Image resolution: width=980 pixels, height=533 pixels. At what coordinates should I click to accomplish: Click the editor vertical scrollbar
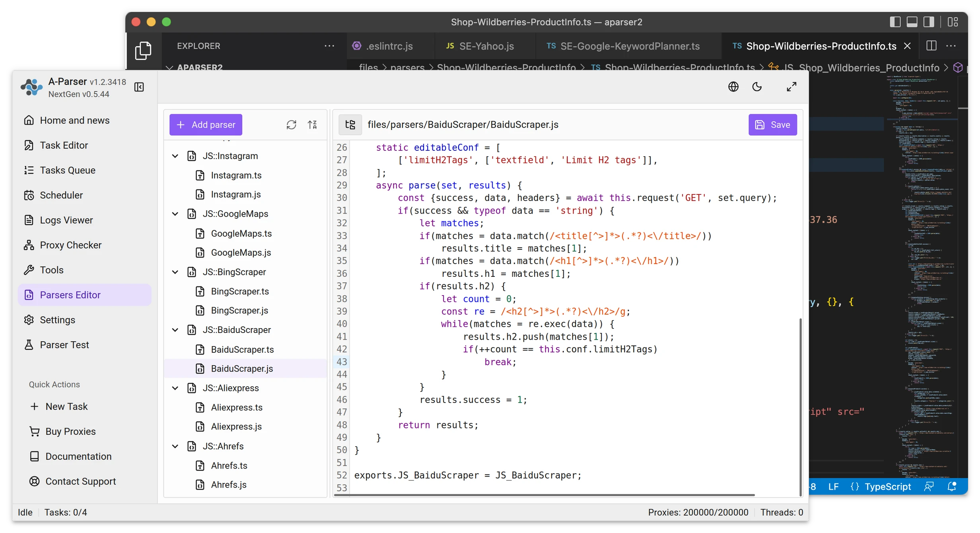point(800,407)
